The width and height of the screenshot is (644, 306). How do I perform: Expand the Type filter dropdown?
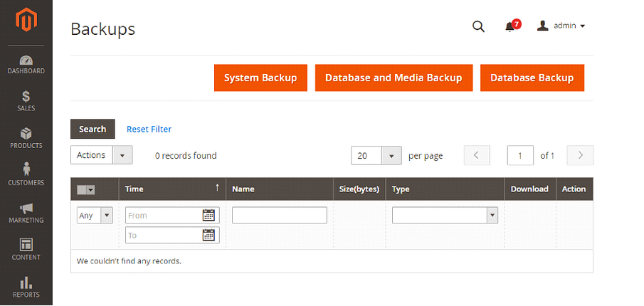point(444,215)
